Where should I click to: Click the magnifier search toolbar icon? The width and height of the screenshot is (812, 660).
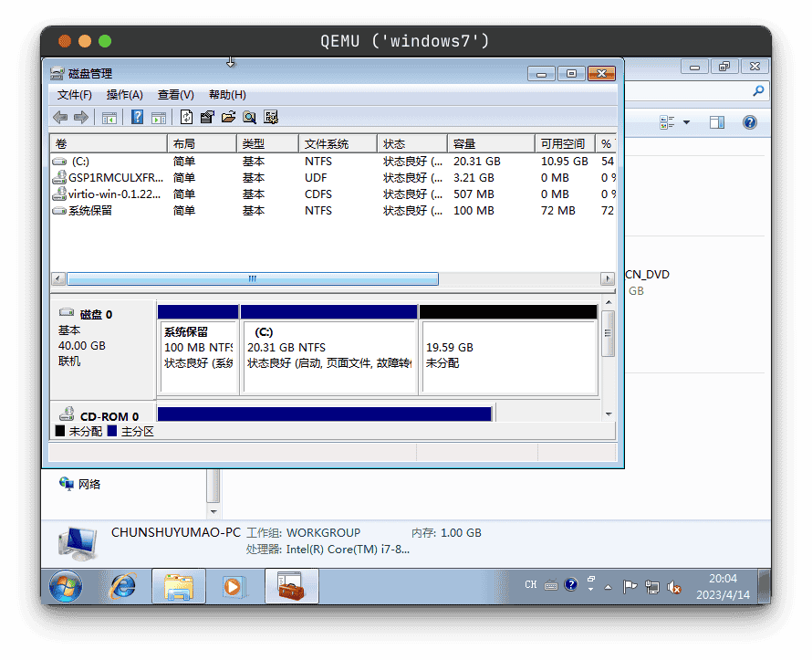(x=250, y=117)
